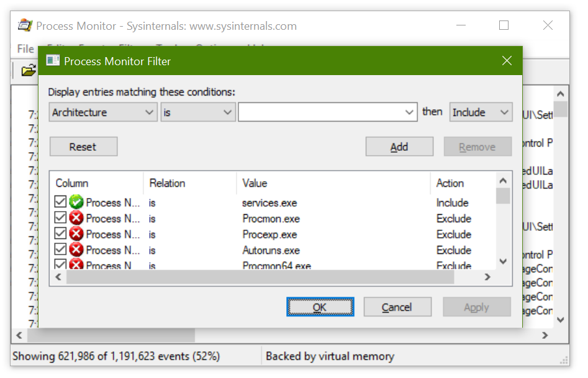Click the Apply button
This screenshot has width=588, height=378.
[x=477, y=307]
